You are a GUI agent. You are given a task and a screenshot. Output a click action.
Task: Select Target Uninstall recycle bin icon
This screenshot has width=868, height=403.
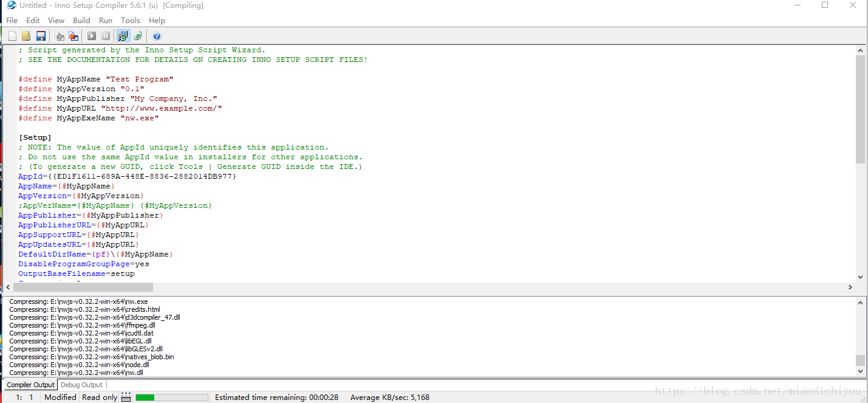pos(138,36)
